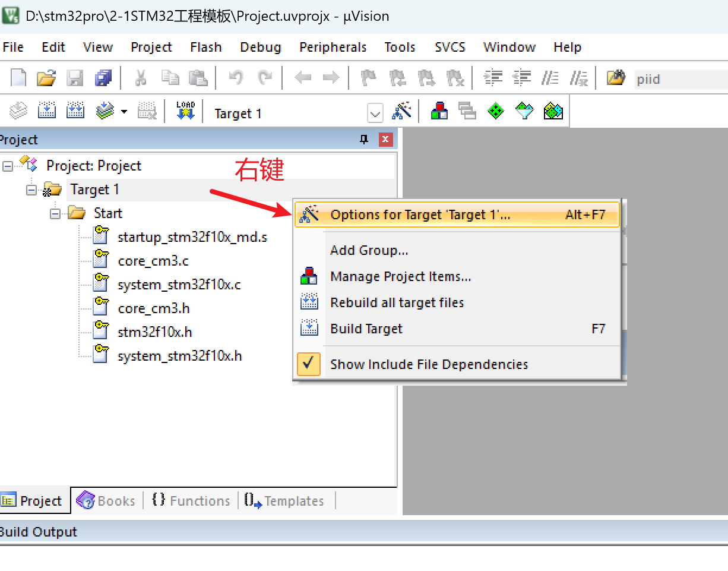This screenshot has width=728, height=571.
Task: Translate current file toolbar icon
Action: click(x=19, y=111)
